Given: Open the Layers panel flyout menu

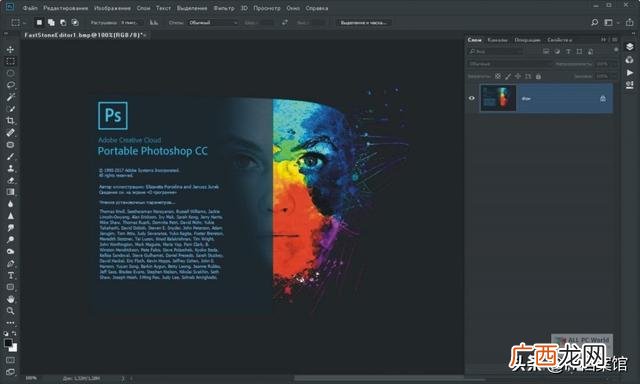Looking at the screenshot, I should point(615,40).
